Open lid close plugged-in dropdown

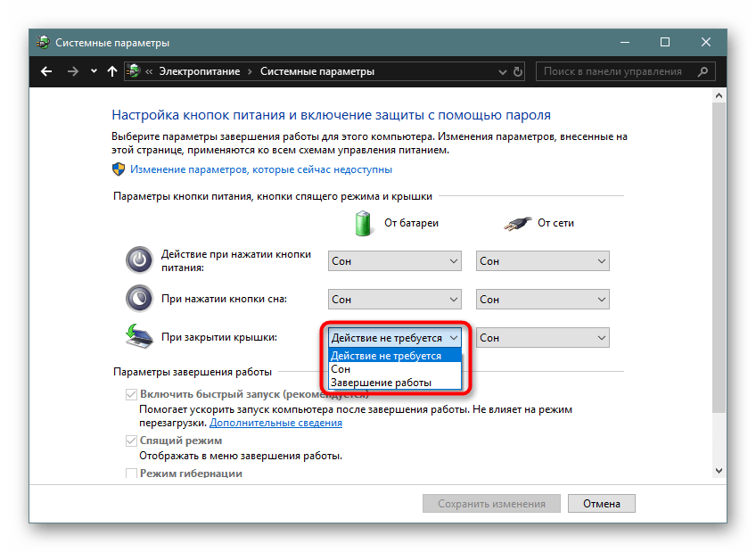(x=542, y=338)
